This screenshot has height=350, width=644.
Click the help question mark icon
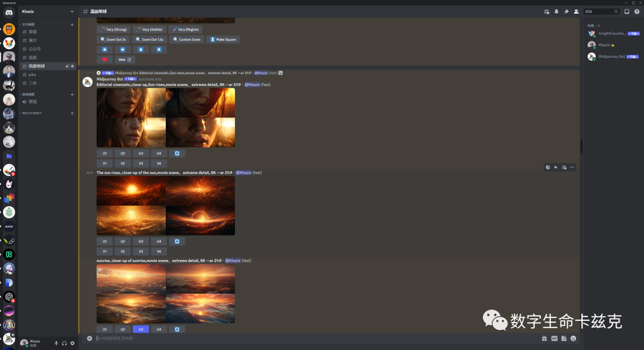pyautogui.click(x=636, y=11)
